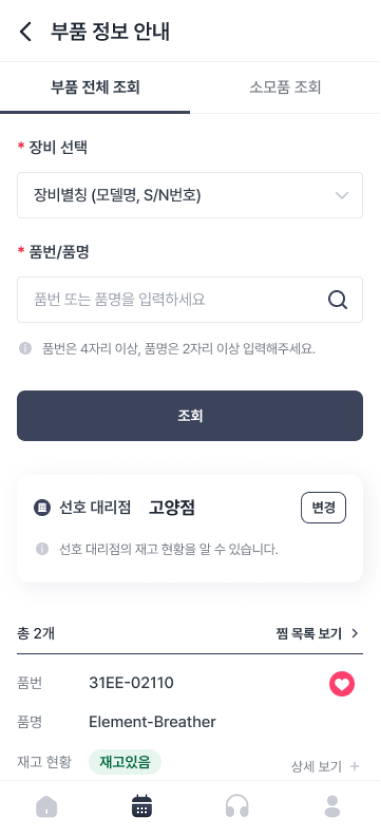Select the calendar icon in bottom navigation
381x836 pixels.
click(x=142, y=806)
